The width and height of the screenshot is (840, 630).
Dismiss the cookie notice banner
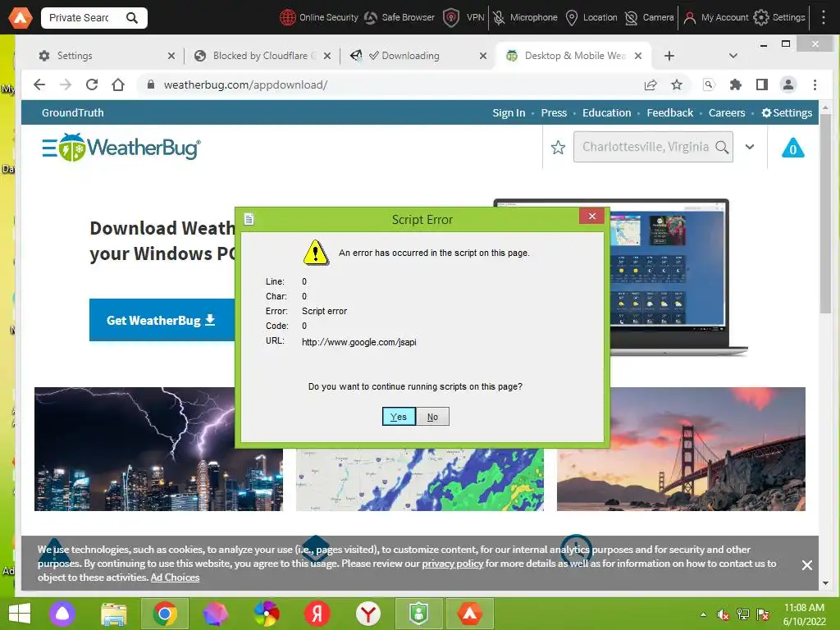click(x=807, y=564)
